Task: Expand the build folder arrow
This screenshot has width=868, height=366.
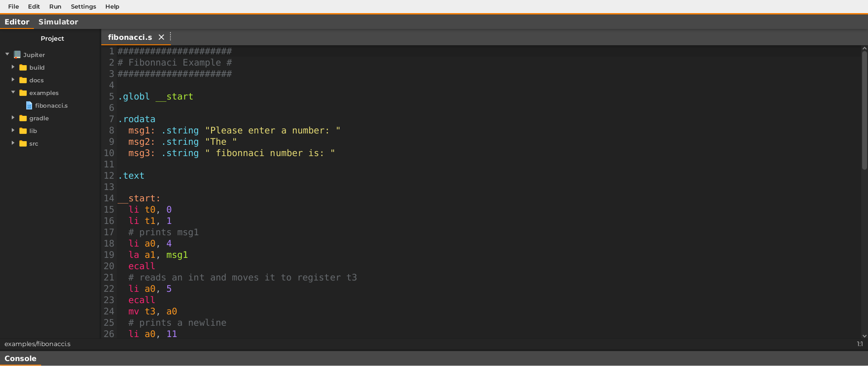Action: click(13, 67)
